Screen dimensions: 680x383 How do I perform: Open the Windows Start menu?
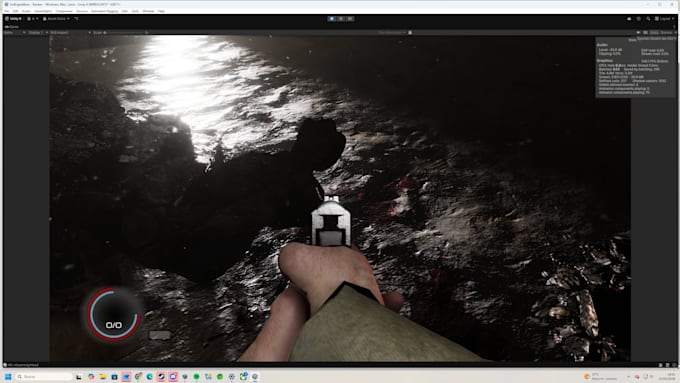[8, 376]
